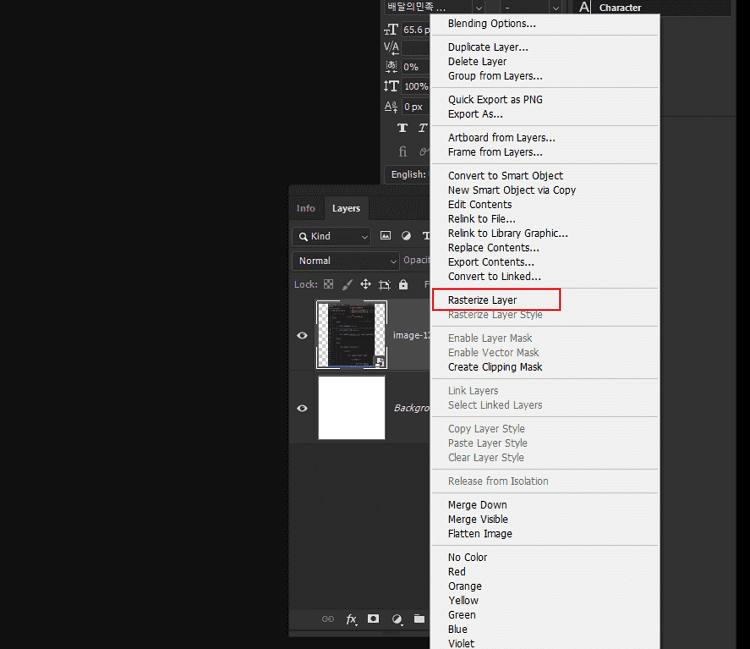Open the Normal blend mode dropdown
750x649 pixels.
346,261
